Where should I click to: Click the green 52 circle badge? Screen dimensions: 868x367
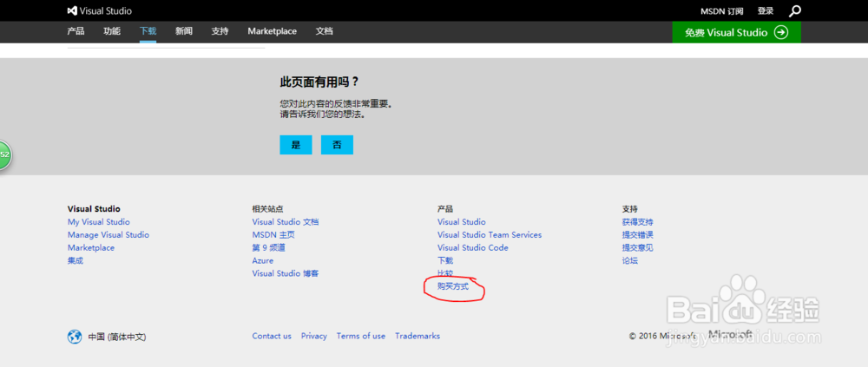pos(5,154)
